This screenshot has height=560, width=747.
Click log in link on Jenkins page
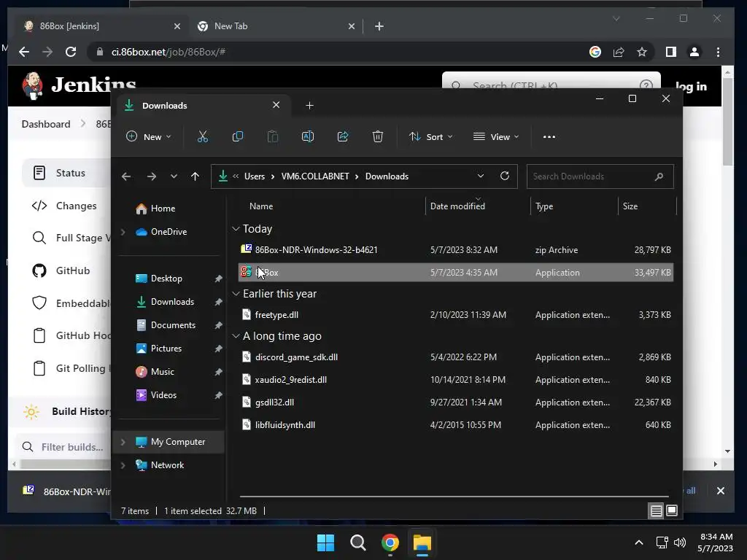pyautogui.click(x=691, y=86)
